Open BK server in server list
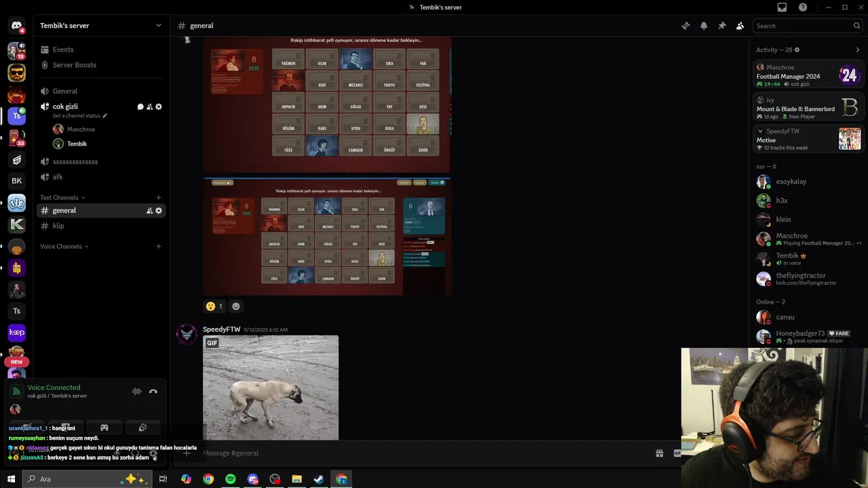The width and height of the screenshot is (868, 488). (x=17, y=181)
